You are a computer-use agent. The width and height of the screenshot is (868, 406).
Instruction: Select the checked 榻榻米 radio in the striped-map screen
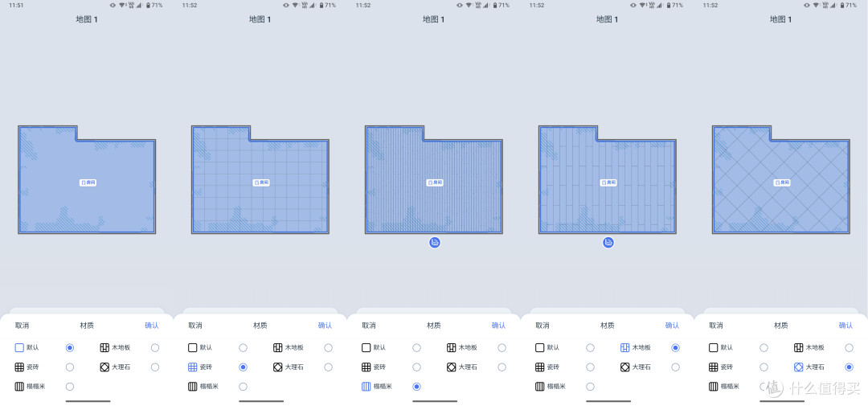(417, 387)
